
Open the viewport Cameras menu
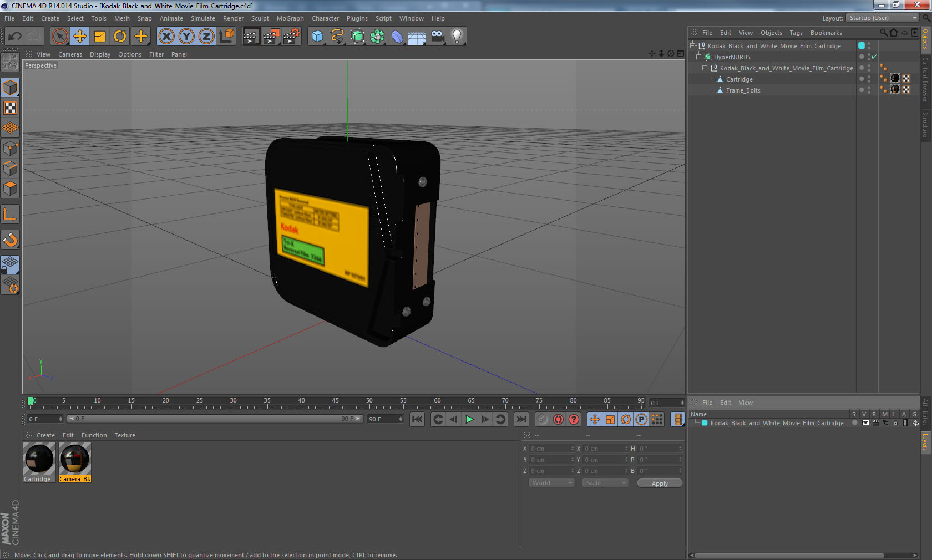pos(70,54)
